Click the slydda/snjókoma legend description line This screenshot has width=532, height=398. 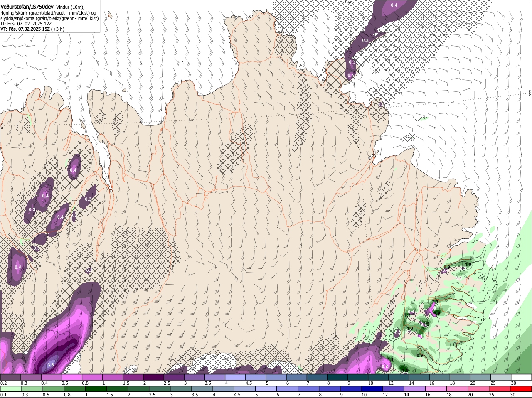(x=49, y=18)
